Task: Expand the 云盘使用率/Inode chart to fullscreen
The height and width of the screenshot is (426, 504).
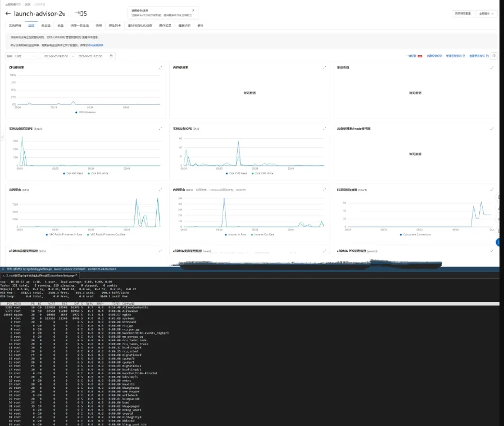Action: [492, 129]
